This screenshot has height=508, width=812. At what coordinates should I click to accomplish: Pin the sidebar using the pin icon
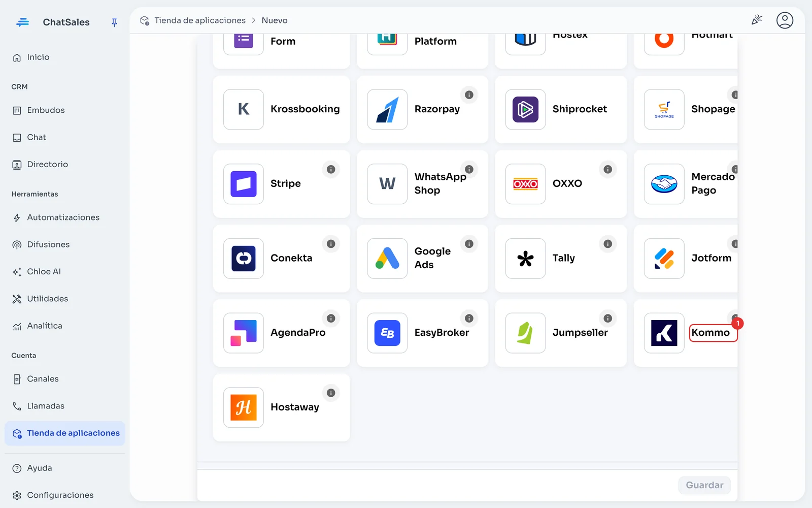coord(114,22)
